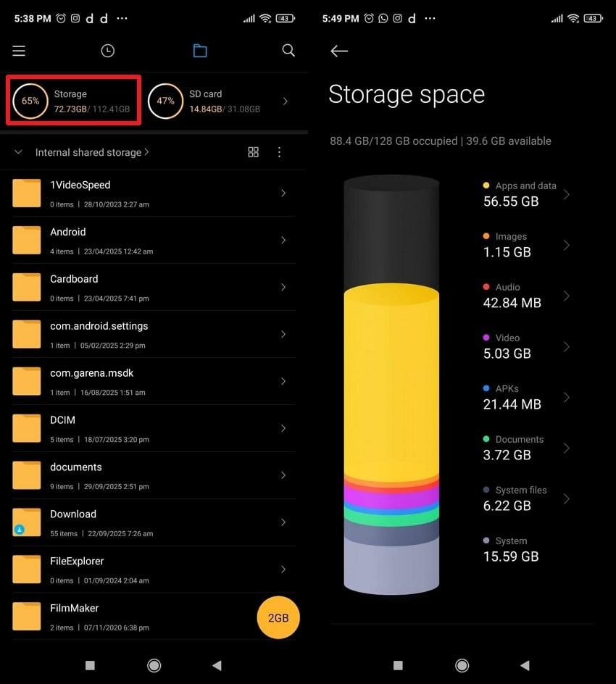Open the hamburger menu
The width and height of the screenshot is (616, 684).
coord(18,51)
